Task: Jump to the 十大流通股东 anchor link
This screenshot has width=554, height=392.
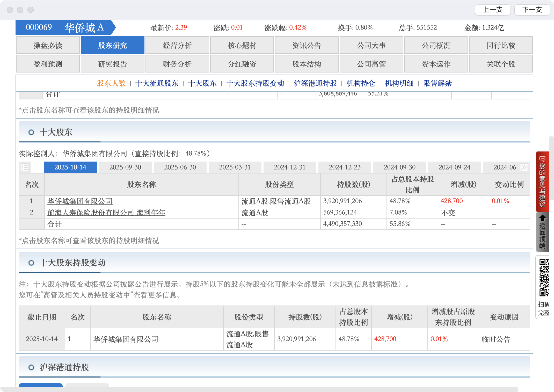Action: pyautogui.click(x=157, y=83)
